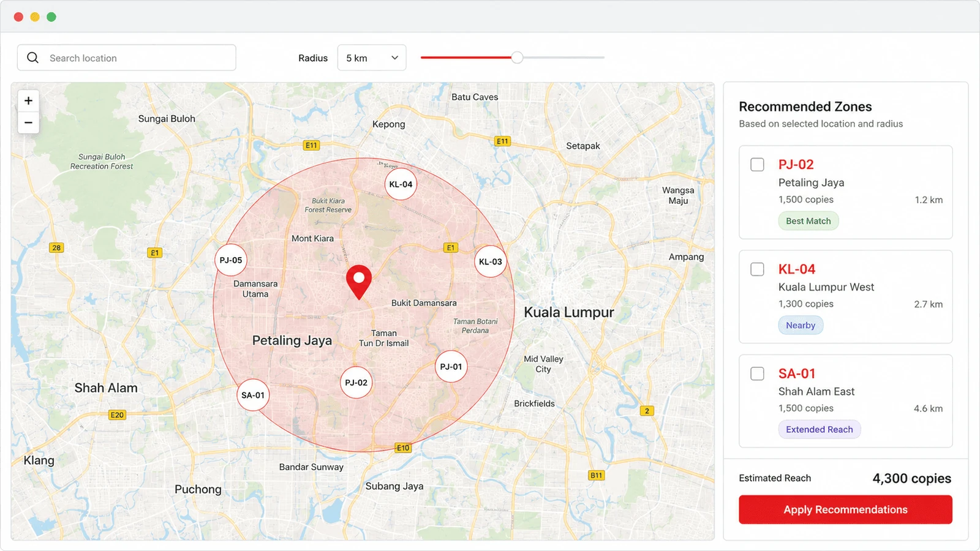
Task: Select the PJ-02 zone marker on map
Action: coord(356,383)
